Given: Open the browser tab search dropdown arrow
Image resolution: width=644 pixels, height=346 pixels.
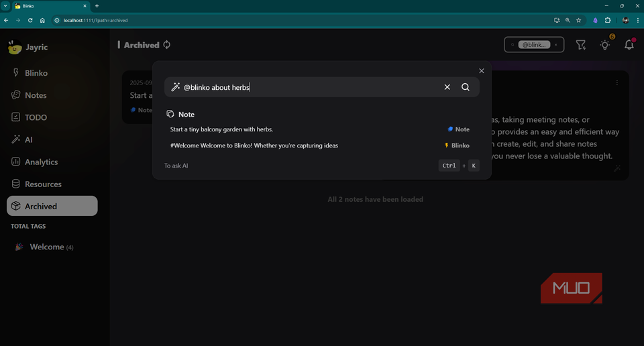Looking at the screenshot, I should [5, 5].
